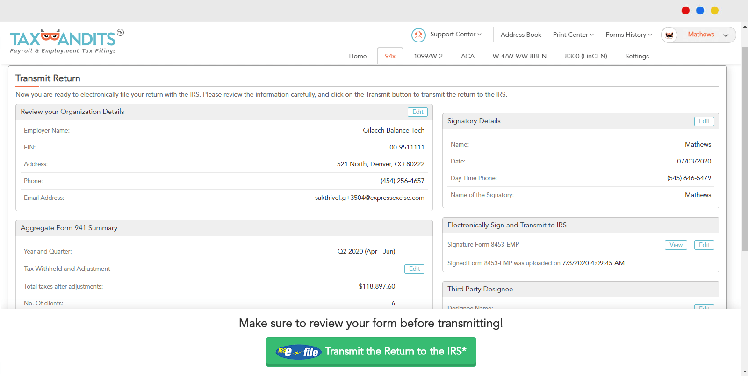This screenshot has width=748, height=389.
Task: Open the ACA tab
Action: pos(468,56)
